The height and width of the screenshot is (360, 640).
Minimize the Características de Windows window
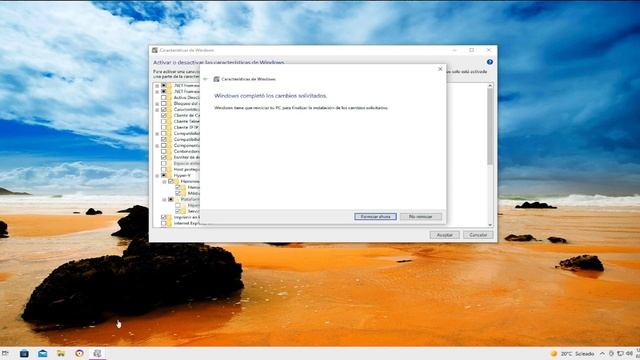(455, 50)
